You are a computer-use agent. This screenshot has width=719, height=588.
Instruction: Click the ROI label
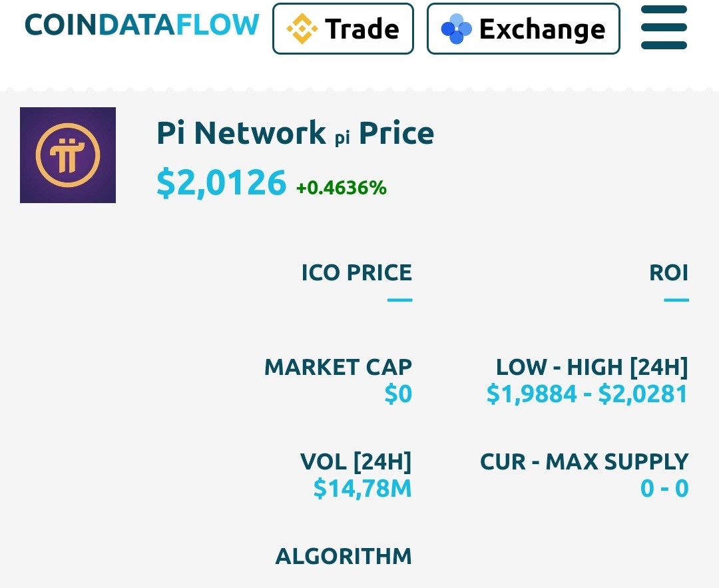668,272
